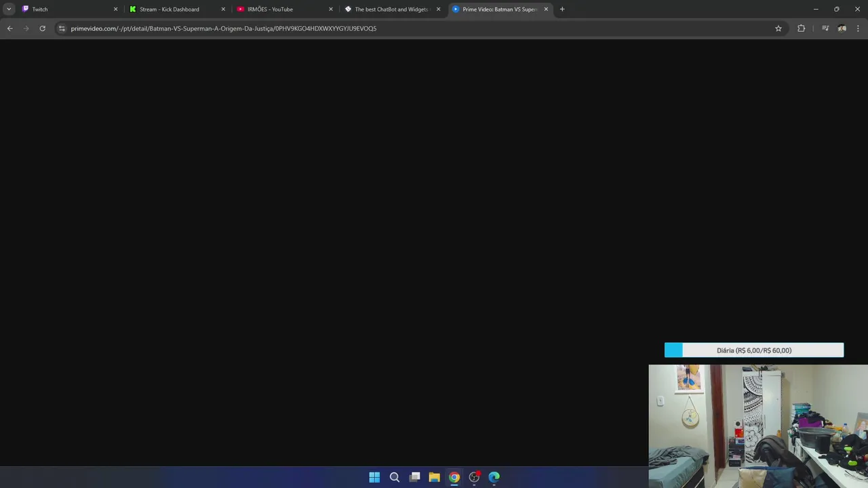Open the Chrome profile avatar

(x=842, y=28)
